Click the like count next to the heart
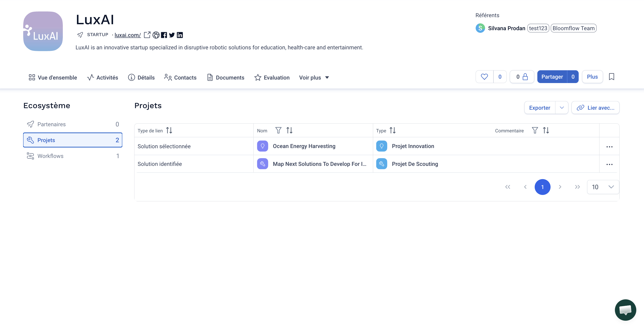This screenshot has width=644, height=326. (x=500, y=77)
